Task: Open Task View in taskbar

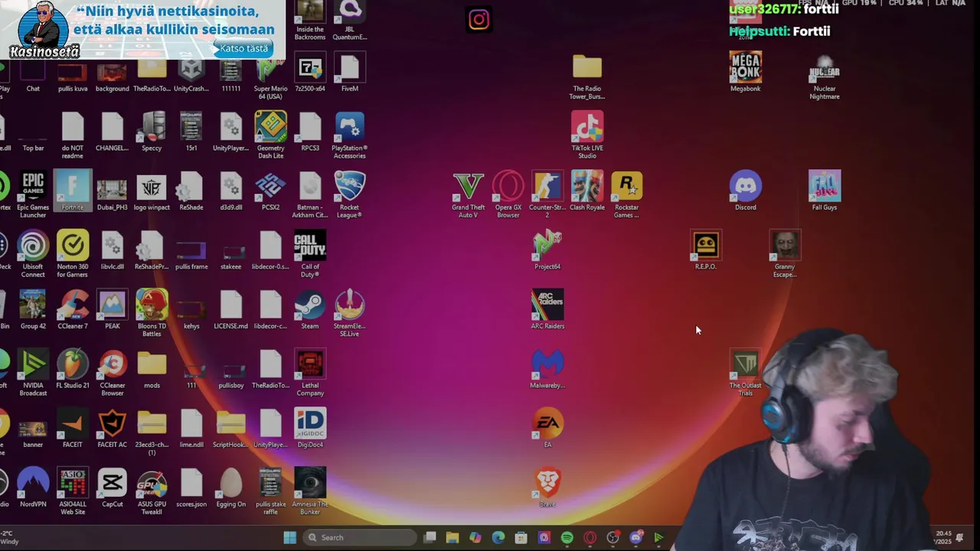Action: coord(430,537)
